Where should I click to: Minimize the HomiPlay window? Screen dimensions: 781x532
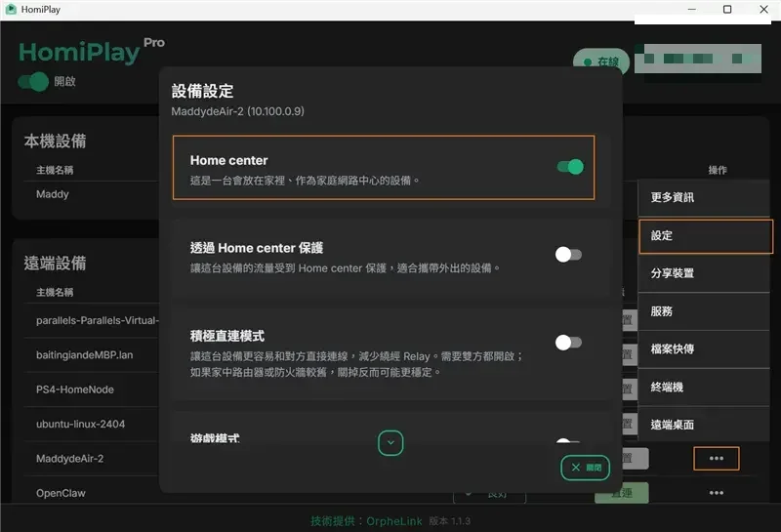coord(691,9)
